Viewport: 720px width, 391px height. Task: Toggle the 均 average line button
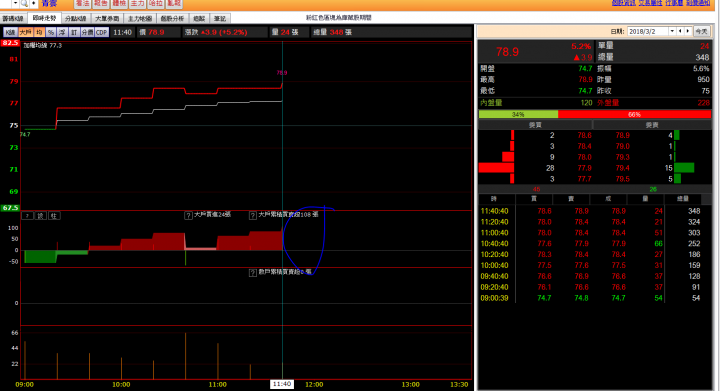(39, 32)
